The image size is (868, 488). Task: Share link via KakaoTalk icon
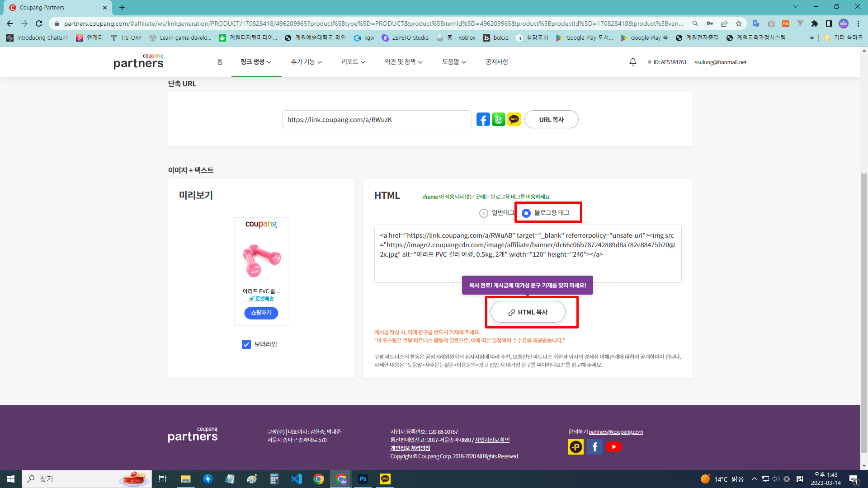[514, 120]
